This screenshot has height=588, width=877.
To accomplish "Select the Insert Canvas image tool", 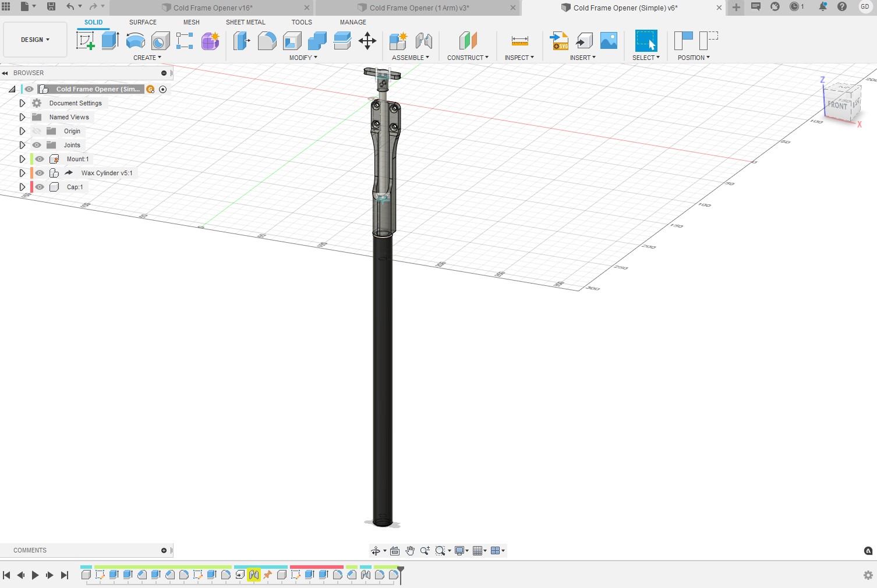I will coord(609,41).
